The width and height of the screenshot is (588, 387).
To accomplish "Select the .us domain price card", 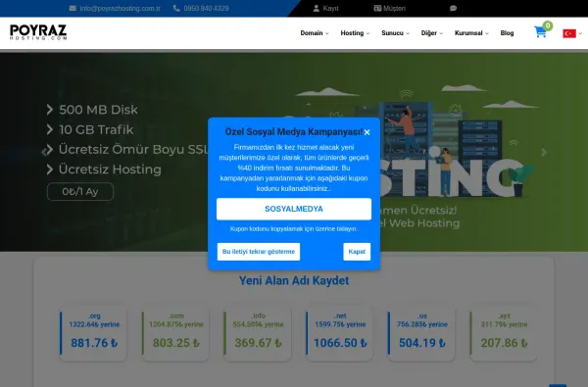I will 421,333.
